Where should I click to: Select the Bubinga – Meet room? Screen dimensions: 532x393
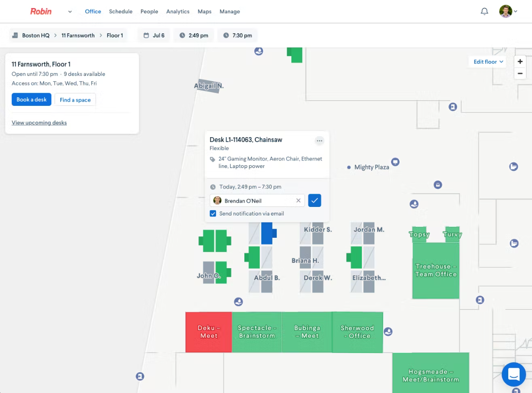tap(307, 332)
